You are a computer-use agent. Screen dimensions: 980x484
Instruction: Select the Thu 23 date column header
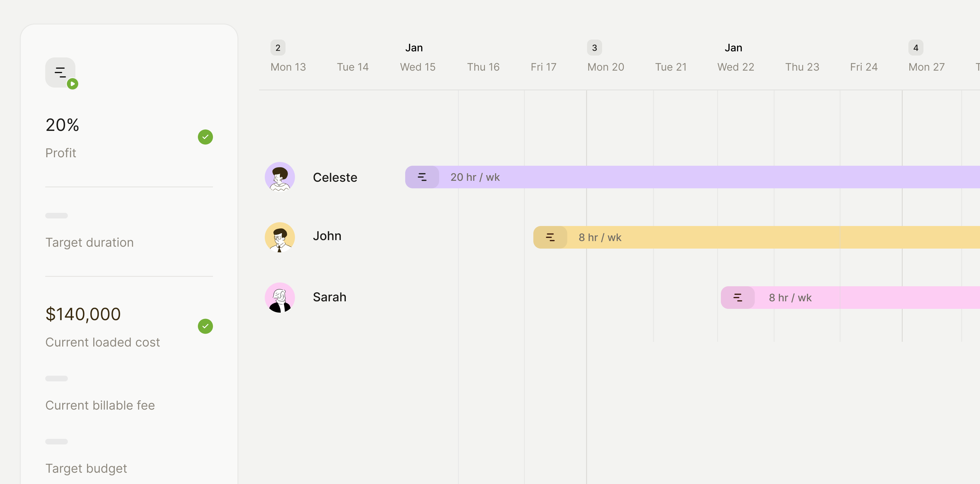pos(802,67)
